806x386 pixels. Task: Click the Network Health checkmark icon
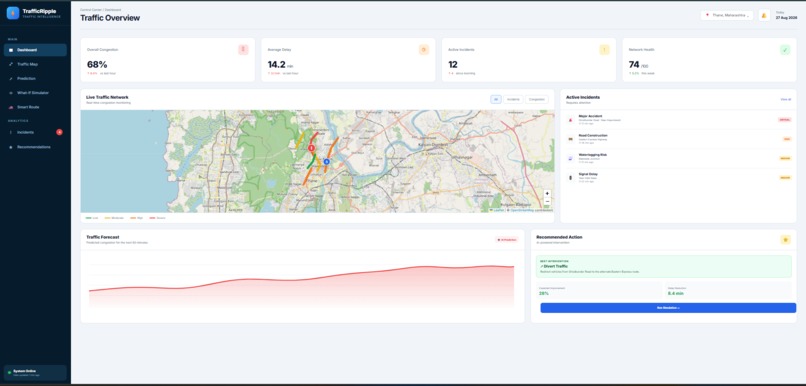(785, 50)
